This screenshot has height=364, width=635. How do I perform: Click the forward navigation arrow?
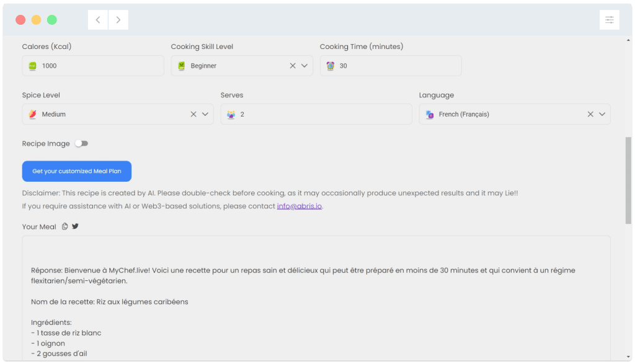118,20
